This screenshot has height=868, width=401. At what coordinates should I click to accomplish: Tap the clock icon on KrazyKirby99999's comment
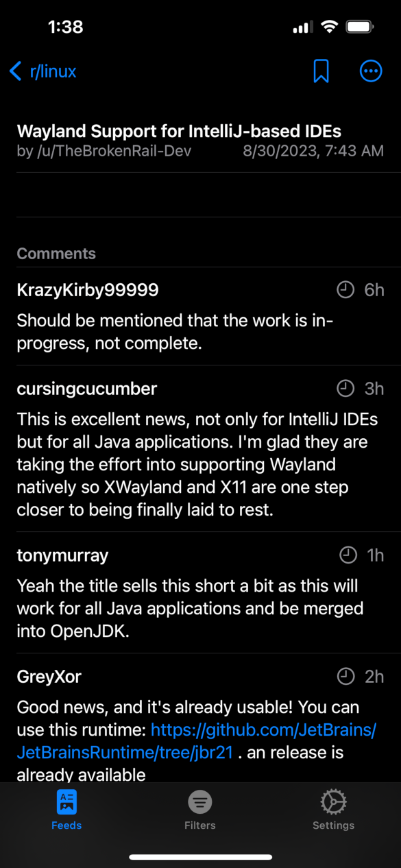coord(345,290)
